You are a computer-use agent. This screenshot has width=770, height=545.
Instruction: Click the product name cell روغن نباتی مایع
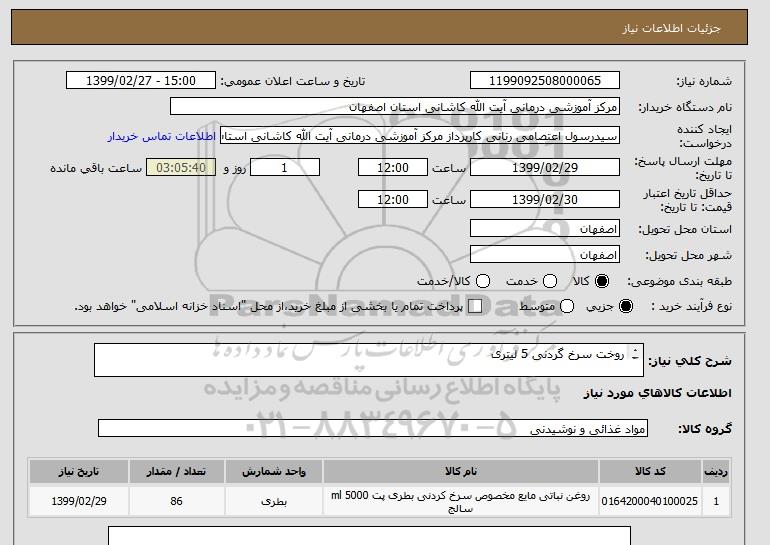pos(461,501)
